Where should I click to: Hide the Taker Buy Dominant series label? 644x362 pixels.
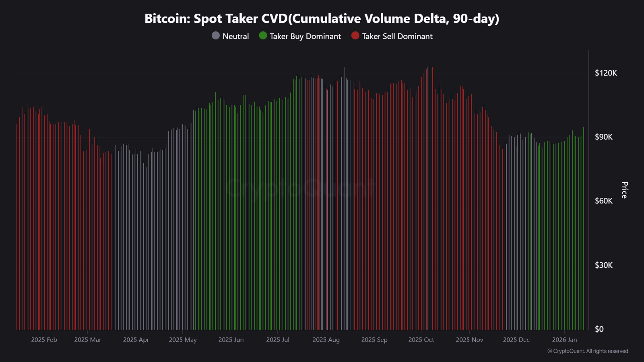click(x=305, y=36)
